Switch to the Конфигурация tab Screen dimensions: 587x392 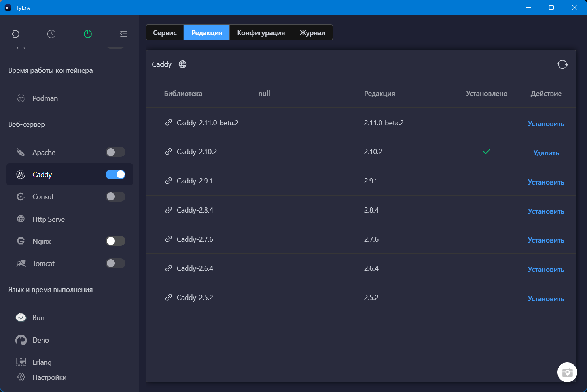pyautogui.click(x=261, y=33)
